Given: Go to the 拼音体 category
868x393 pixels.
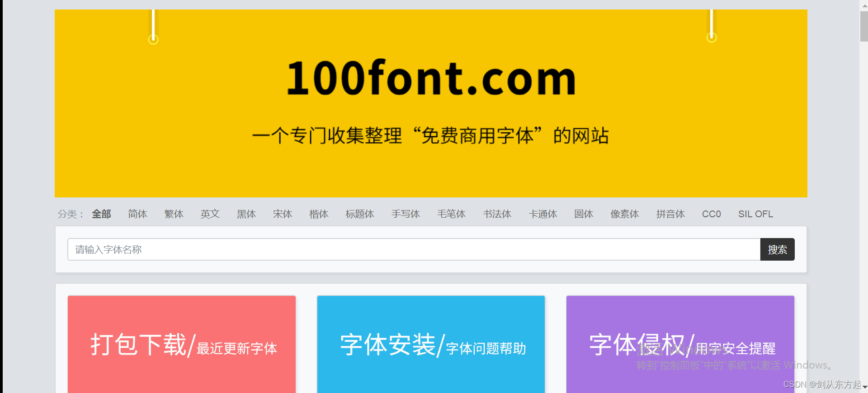Looking at the screenshot, I should tap(670, 214).
